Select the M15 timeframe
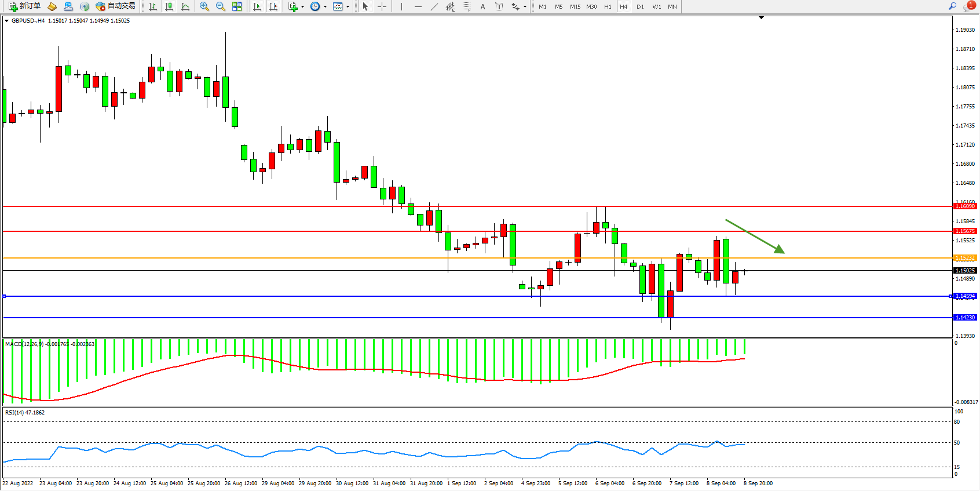 click(575, 6)
